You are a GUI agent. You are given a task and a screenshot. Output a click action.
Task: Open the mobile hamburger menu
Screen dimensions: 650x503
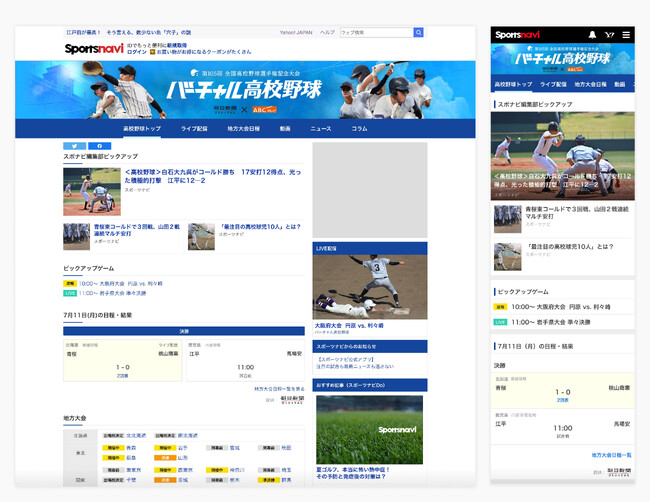[626, 34]
